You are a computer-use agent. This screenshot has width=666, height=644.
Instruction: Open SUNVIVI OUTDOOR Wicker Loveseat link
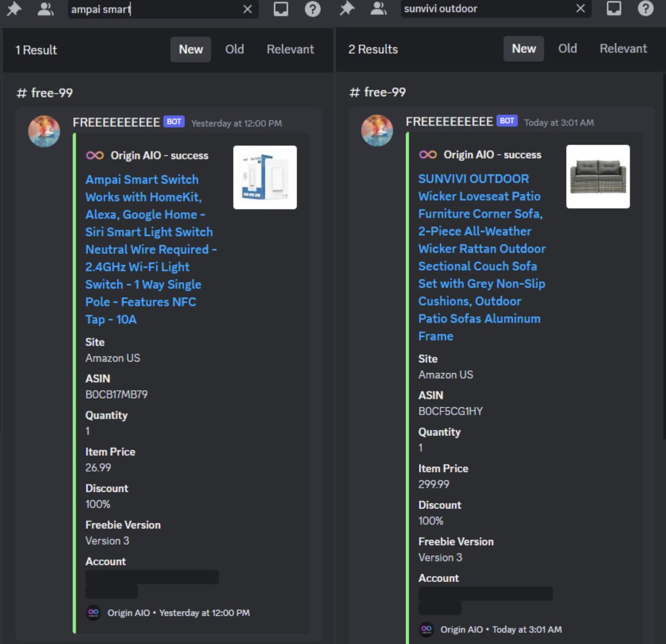pyautogui.click(x=482, y=257)
